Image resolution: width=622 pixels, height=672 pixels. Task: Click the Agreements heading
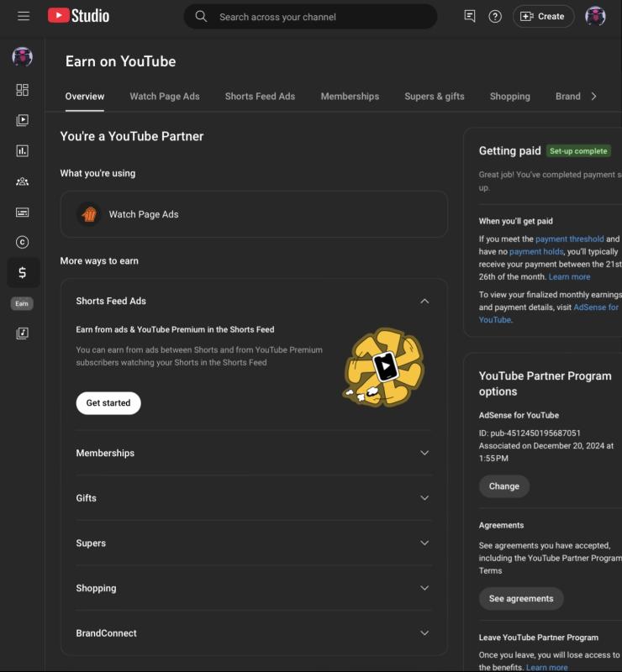(x=501, y=526)
